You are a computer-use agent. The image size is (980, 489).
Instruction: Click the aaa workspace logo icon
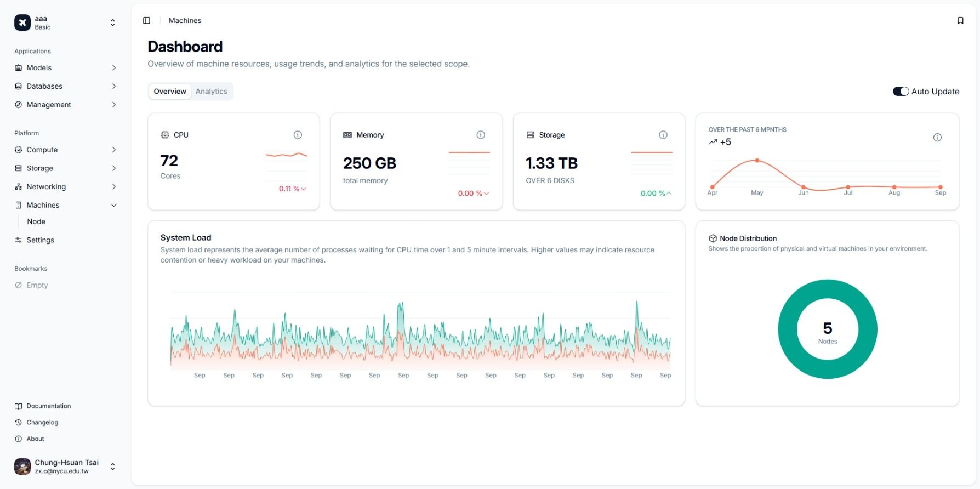pyautogui.click(x=22, y=22)
